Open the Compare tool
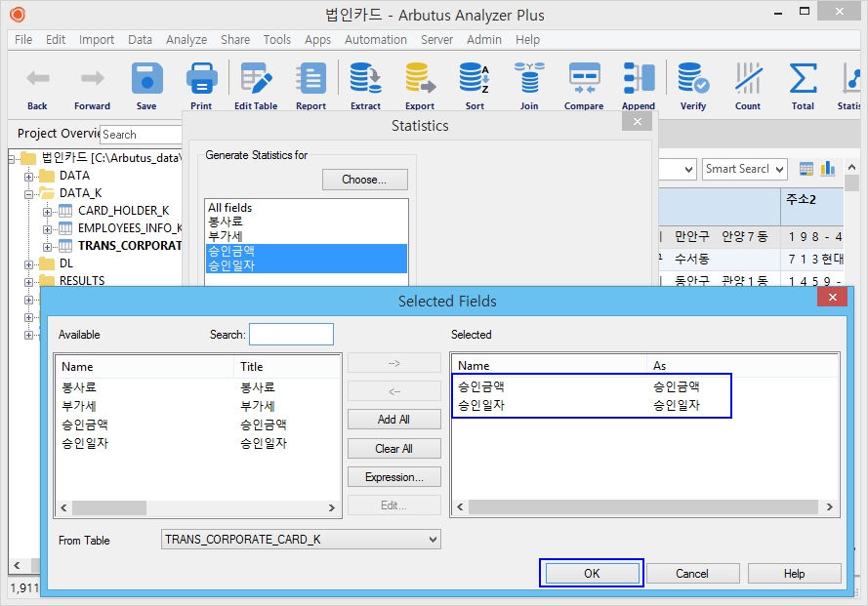This screenshot has width=868, height=606. 584,78
